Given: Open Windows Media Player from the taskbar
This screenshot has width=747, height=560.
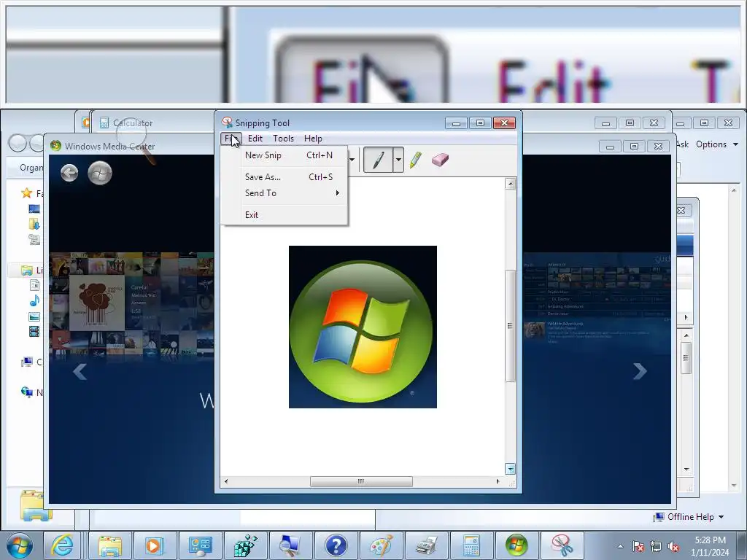Looking at the screenshot, I should point(154,545).
